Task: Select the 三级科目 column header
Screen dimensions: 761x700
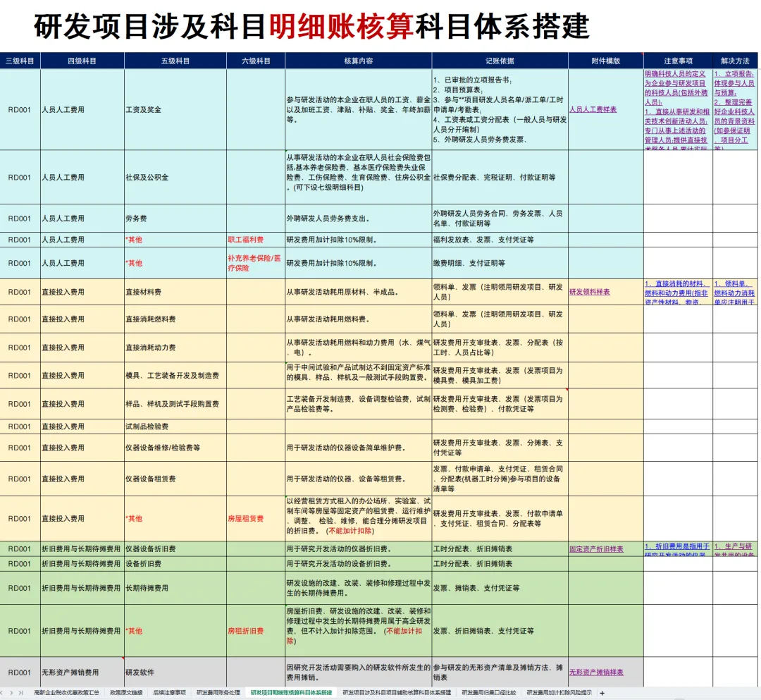Action: (20, 61)
